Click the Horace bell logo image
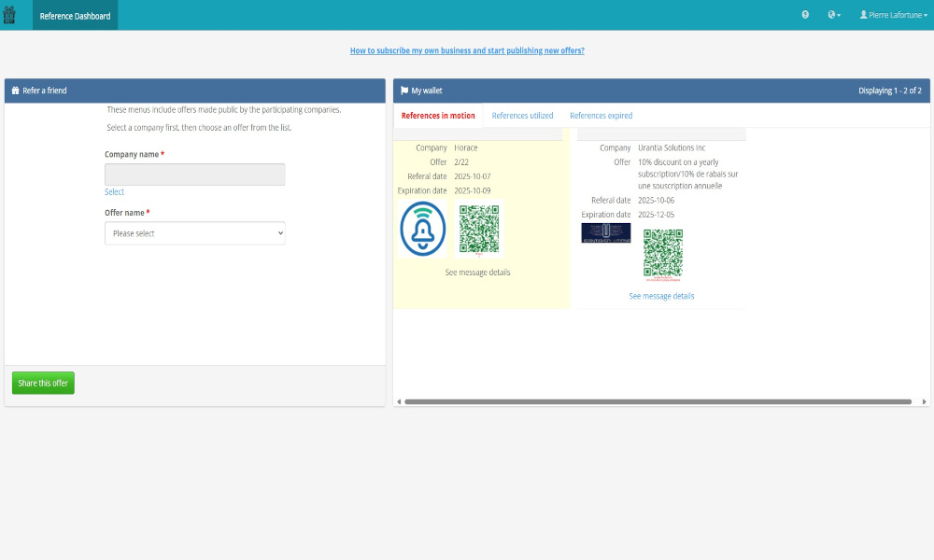This screenshot has width=934, height=560. pyautogui.click(x=423, y=229)
